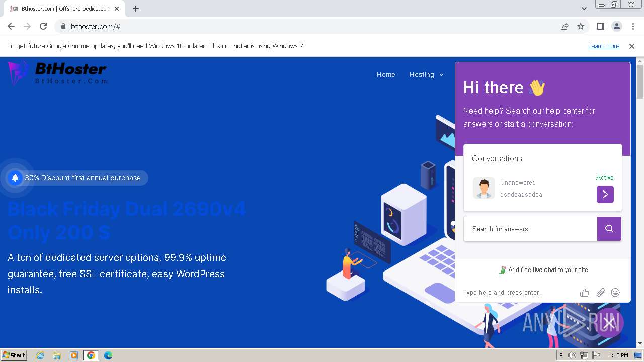
Task: Click the browser back arrow
Action: click(11, 26)
